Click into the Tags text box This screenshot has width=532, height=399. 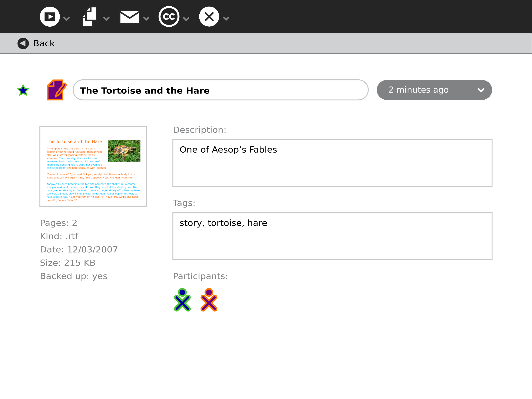(x=332, y=236)
